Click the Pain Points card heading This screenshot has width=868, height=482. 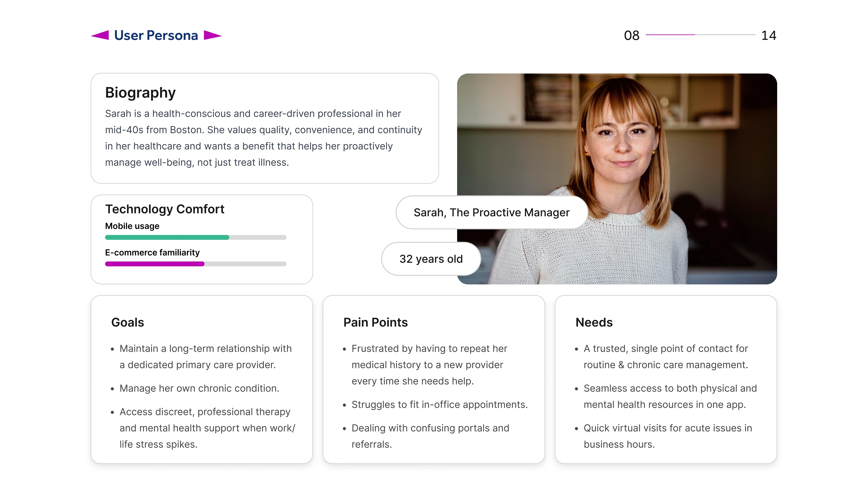375,322
